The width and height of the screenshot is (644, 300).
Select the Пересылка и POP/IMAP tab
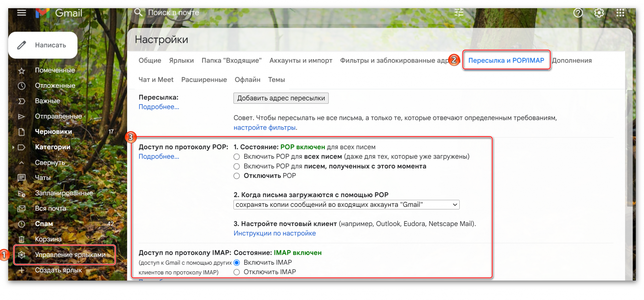tap(506, 60)
